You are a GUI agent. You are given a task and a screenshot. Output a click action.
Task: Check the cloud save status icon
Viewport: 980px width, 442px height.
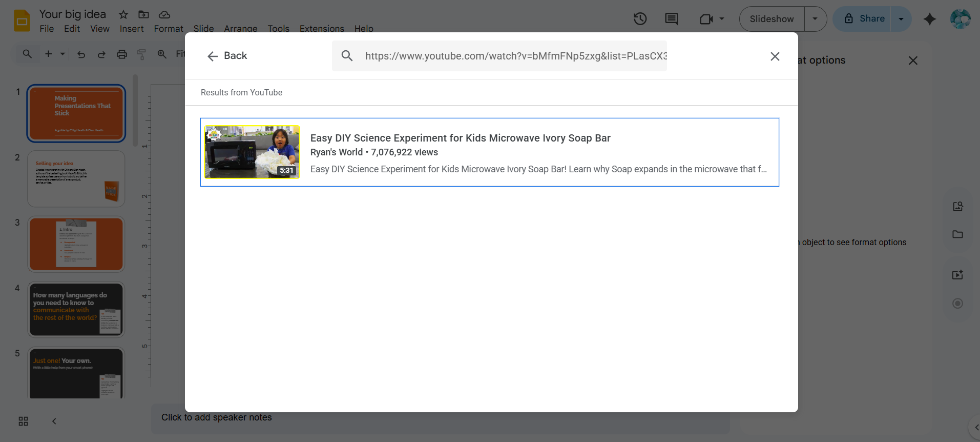164,14
